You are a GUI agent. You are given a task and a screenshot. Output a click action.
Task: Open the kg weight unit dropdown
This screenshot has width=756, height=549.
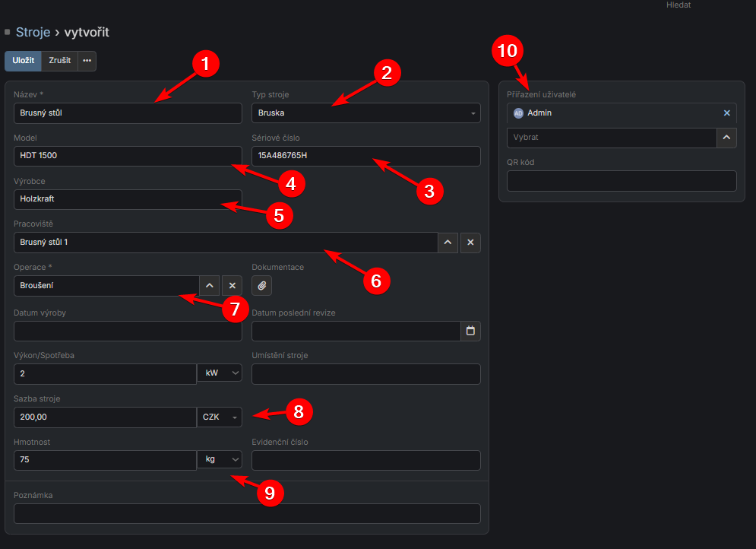[x=220, y=459]
